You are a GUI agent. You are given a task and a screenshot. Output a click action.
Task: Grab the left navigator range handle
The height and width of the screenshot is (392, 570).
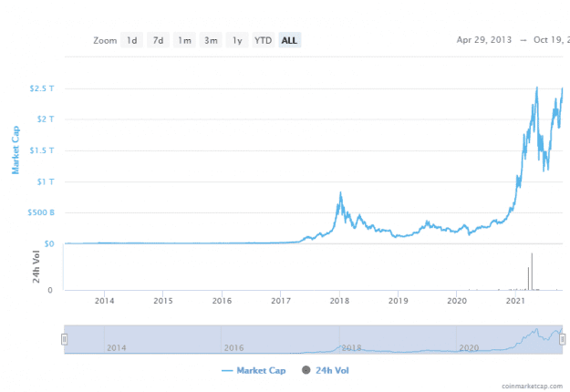[64, 339]
